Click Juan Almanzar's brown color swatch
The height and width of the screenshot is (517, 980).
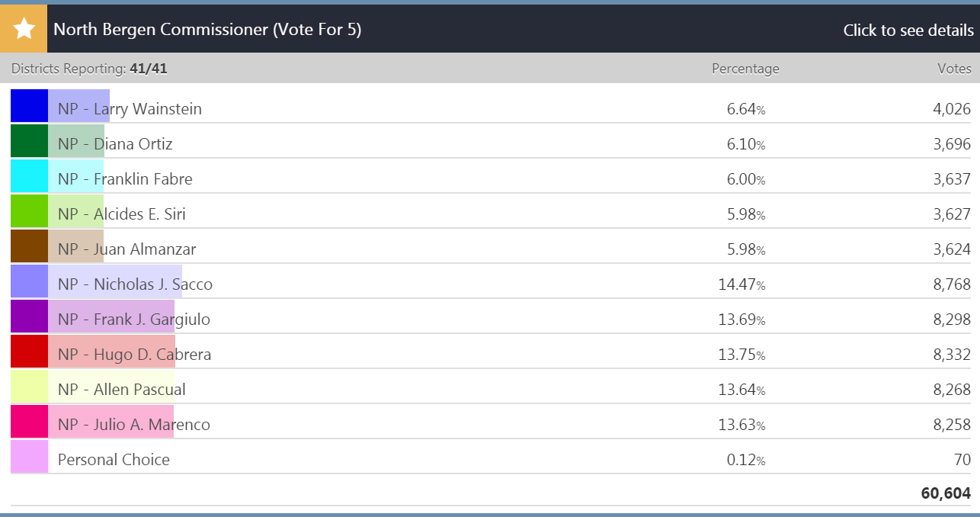[x=30, y=246]
